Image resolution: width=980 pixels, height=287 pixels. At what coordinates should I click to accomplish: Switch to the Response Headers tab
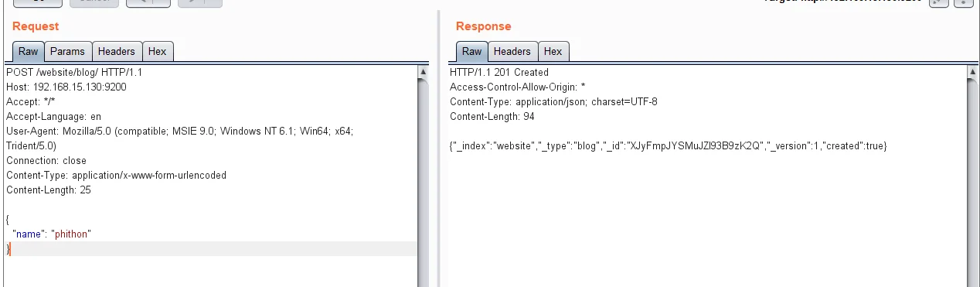(x=512, y=52)
